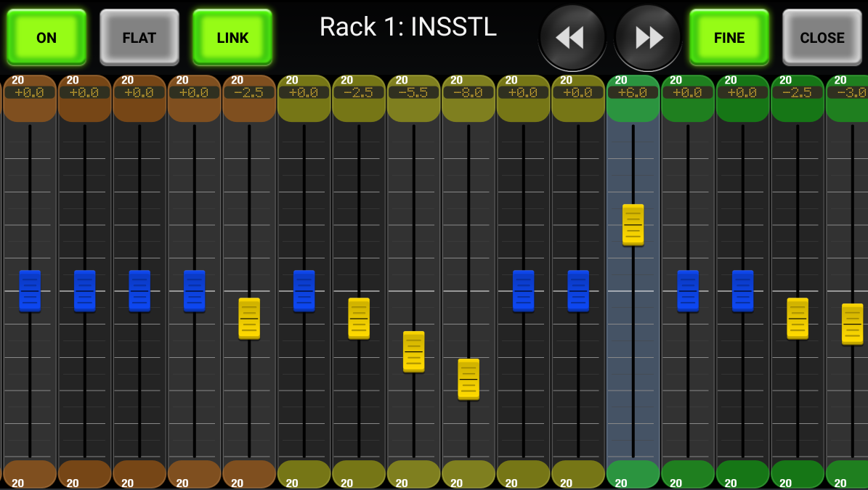This screenshot has width=868, height=490.
Task: Click the CLOSE button
Action: (x=822, y=37)
